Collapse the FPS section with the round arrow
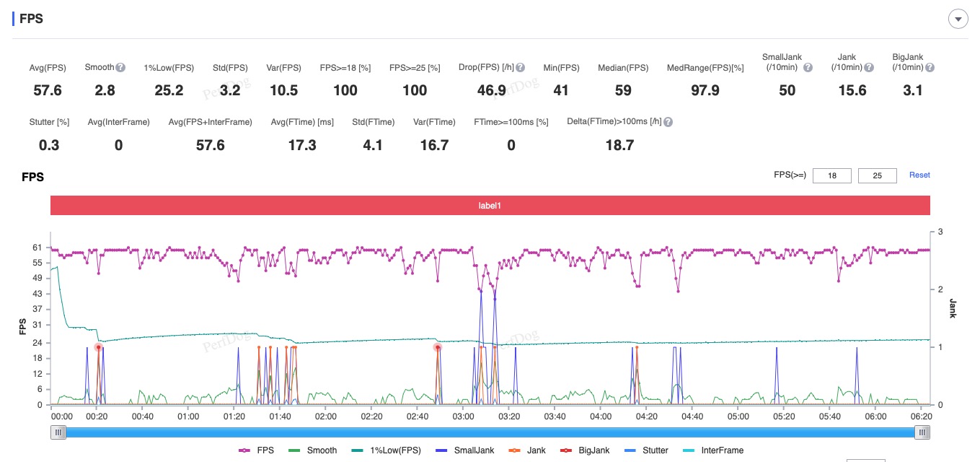 point(958,19)
